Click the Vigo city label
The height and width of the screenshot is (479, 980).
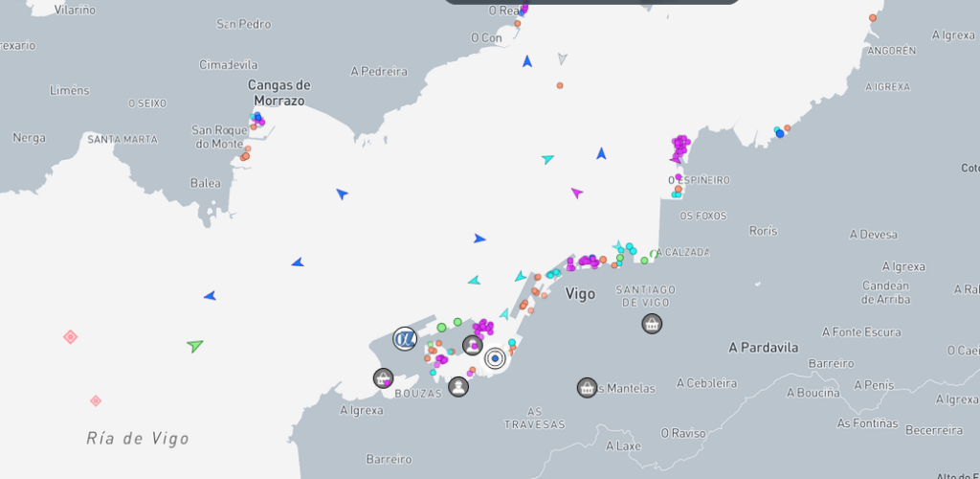(x=580, y=293)
